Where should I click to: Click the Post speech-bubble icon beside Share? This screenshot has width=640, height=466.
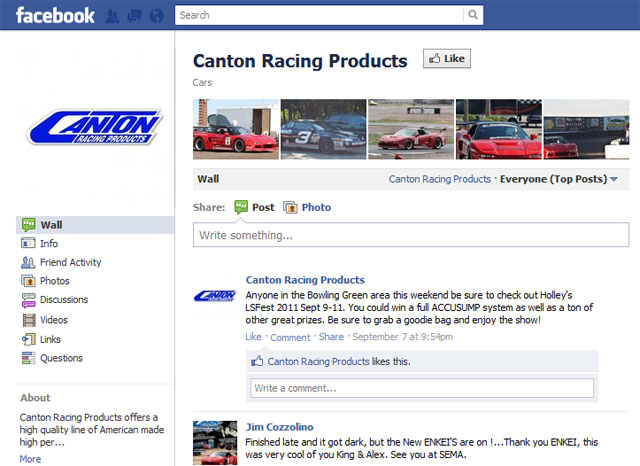pos(241,207)
